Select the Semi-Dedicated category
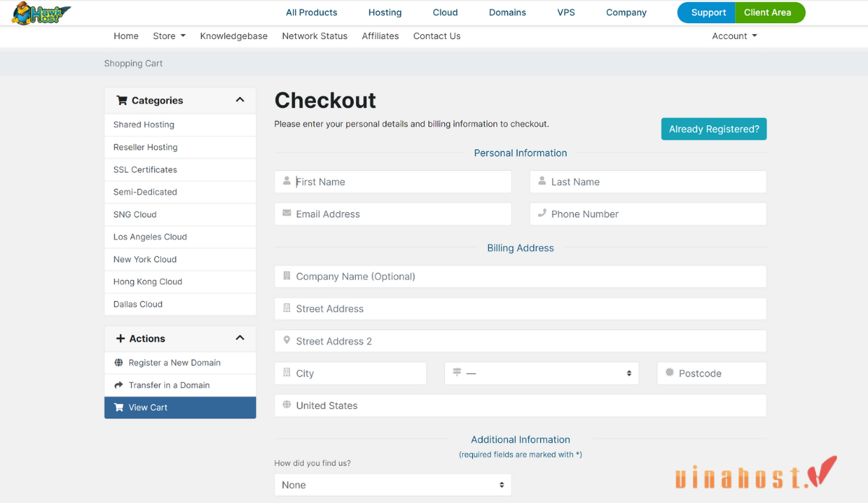This screenshot has height=503, width=868. pyautogui.click(x=180, y=192)
